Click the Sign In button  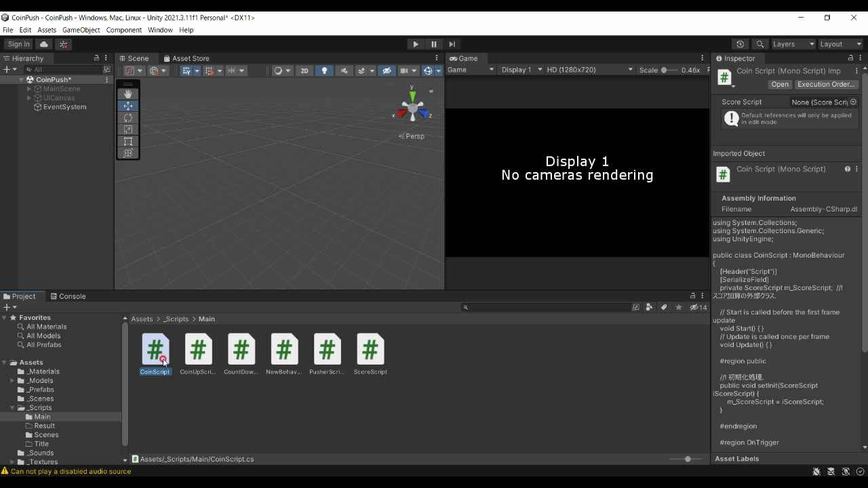[19, 44]
